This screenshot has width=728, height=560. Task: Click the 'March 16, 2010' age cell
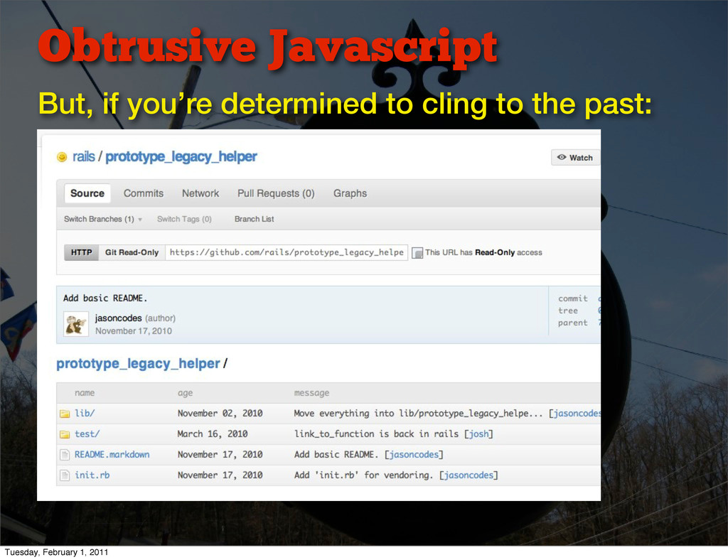pos(213,434)
